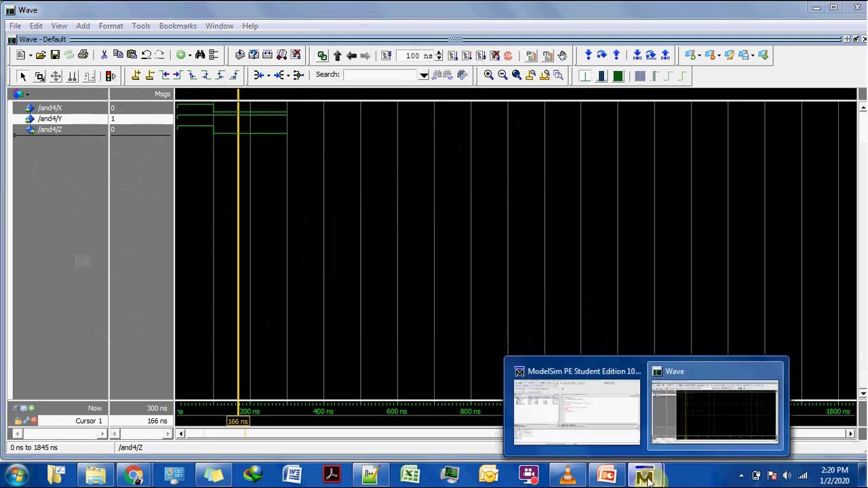Click the Find Next Transition icon
This screenshot has width=868, height=488.
[x=178, y=75]
